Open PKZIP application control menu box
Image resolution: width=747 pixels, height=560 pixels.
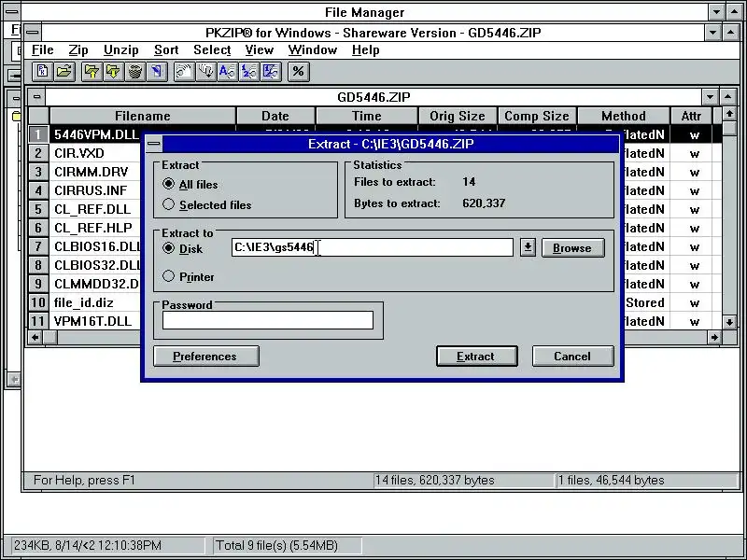pos(33,33)
